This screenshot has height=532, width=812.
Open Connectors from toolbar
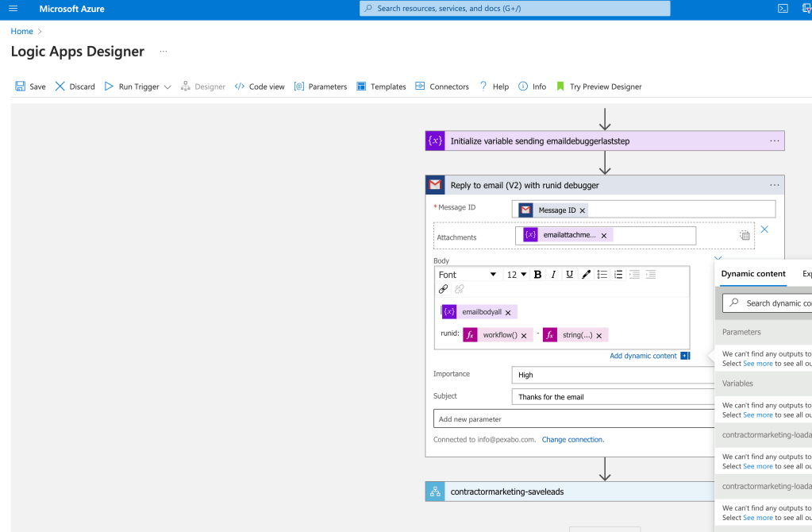(x=442, y=87)
